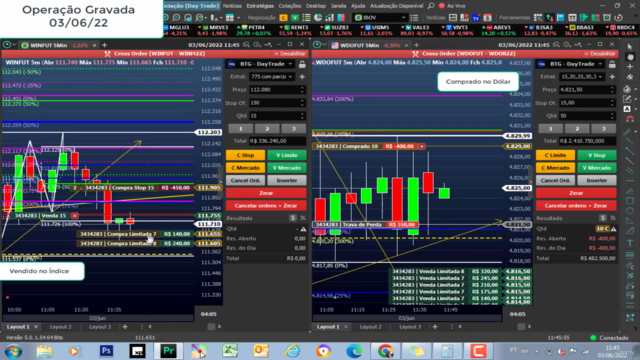Viewport: 640px width, 360px height.
Task: Toggle the lock icon in WDOFUT order panel
Action: point(612,64)
